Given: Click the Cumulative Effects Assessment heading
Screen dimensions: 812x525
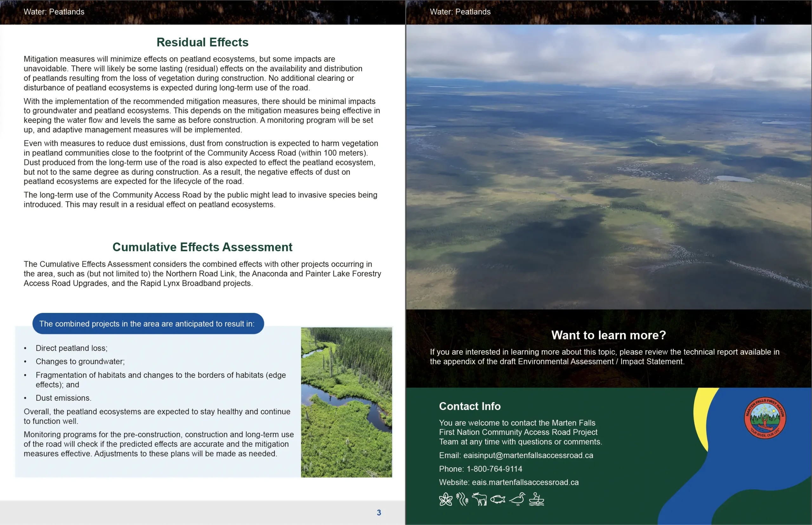Looking at the screenshot, I should (x=202, y=247).
